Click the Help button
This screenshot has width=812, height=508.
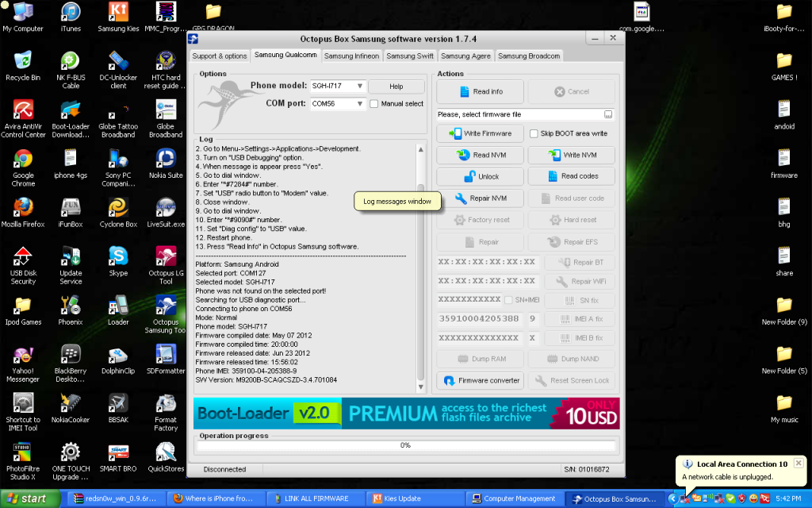coord(396,87)
